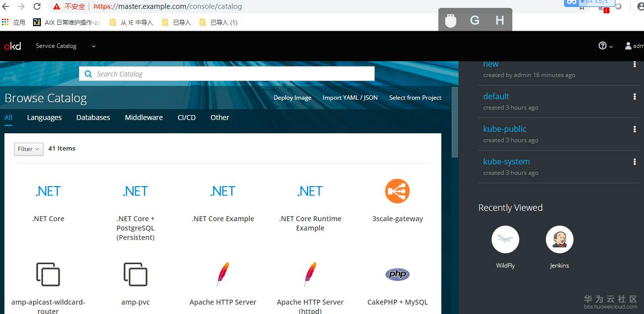Click the Recently Viewed heading
The width and height of the screenshot is (644, 314).
coord(510,208)
